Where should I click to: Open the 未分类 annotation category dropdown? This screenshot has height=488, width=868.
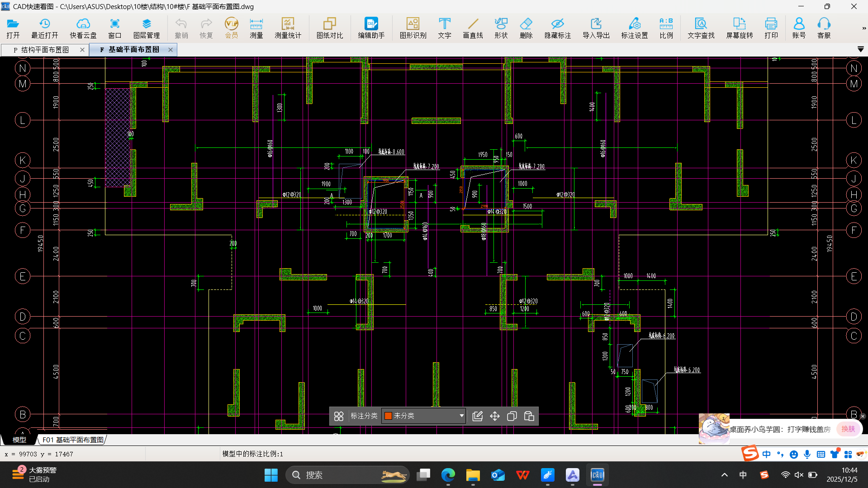click(x=424, y=416)
